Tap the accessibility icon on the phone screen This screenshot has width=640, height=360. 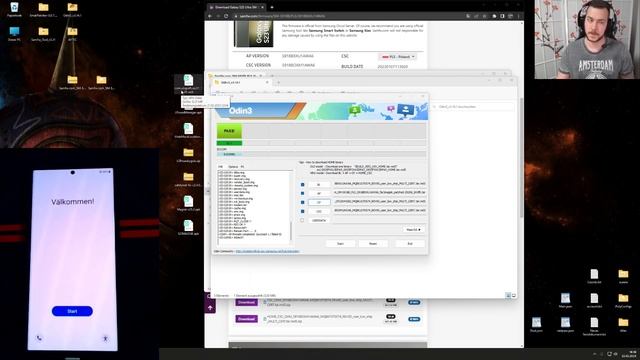pyautogui.click(x=105, y=338)
